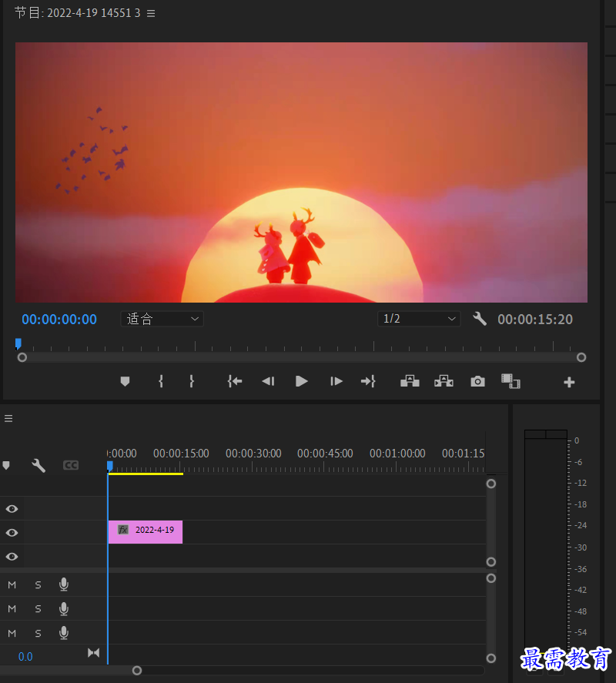Click the timeline ruler at 00:01:00:00
The image size is (616, 683).
[397, 454]
